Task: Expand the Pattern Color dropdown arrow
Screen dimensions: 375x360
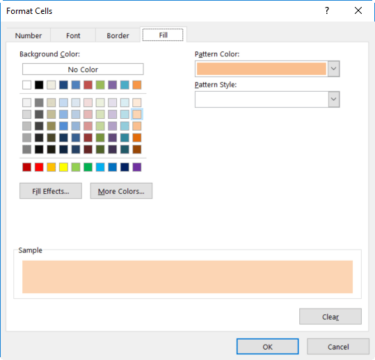Action: pyautogui.click(x=334, y=69)
